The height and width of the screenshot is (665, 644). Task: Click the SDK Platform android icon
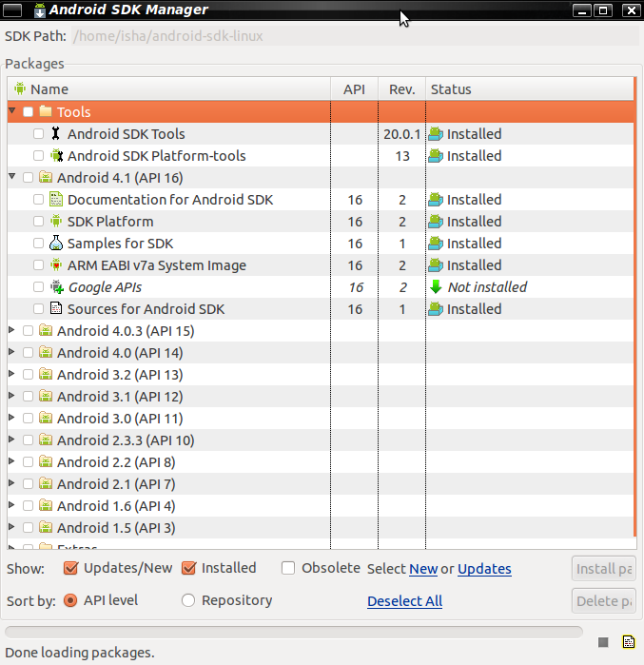pos(56,221)
